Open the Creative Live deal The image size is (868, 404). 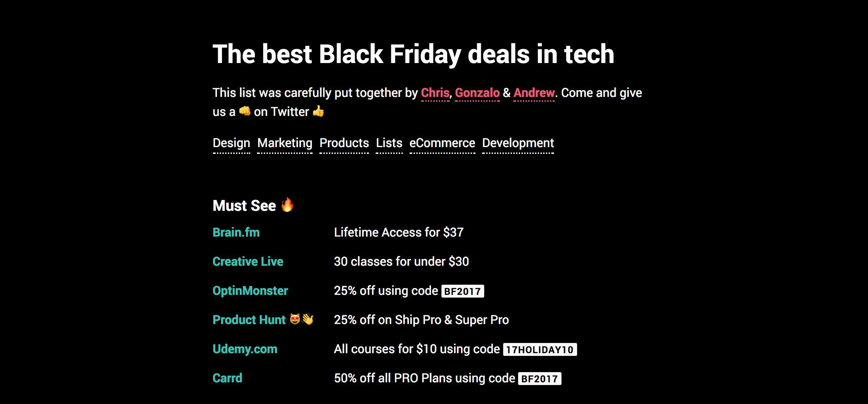[247, 261]
